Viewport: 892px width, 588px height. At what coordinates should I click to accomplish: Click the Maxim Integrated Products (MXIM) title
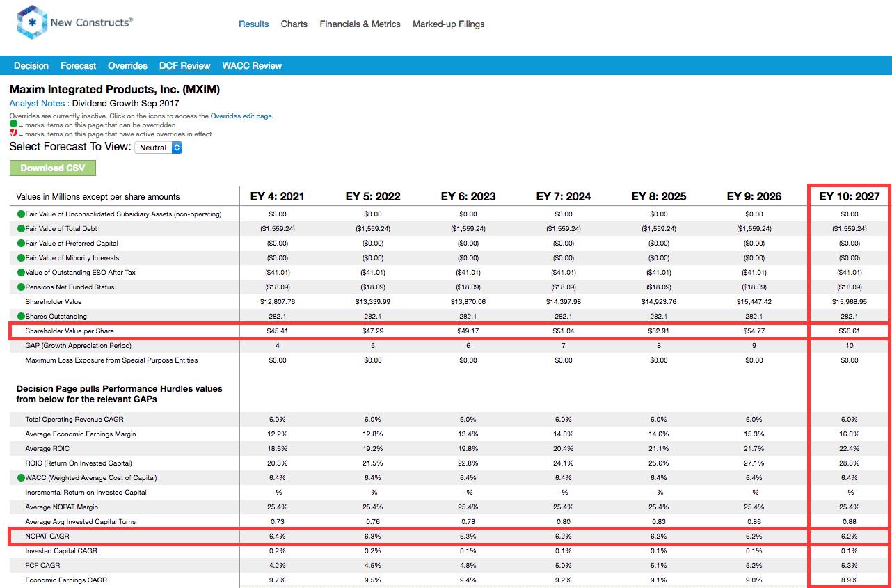point(115,90)
